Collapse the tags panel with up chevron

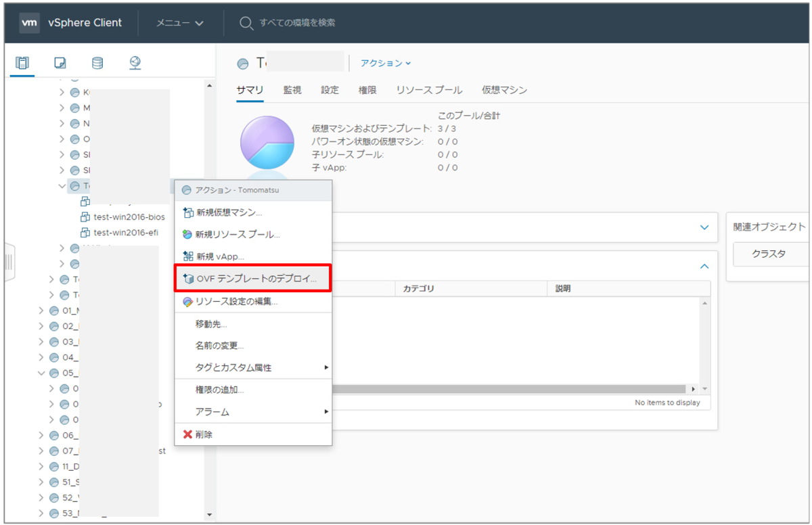pos(704,267)
